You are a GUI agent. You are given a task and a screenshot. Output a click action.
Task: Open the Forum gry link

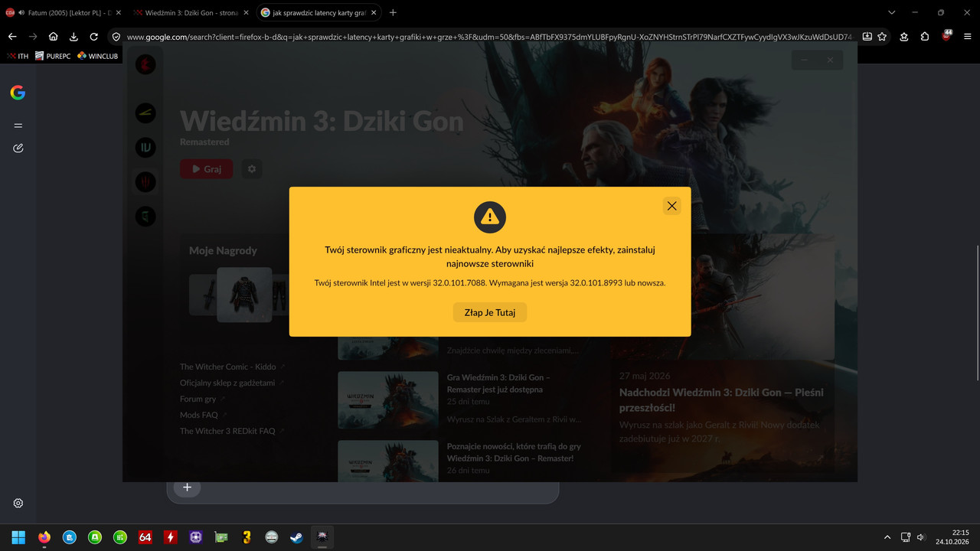click(x=198, y=399)
